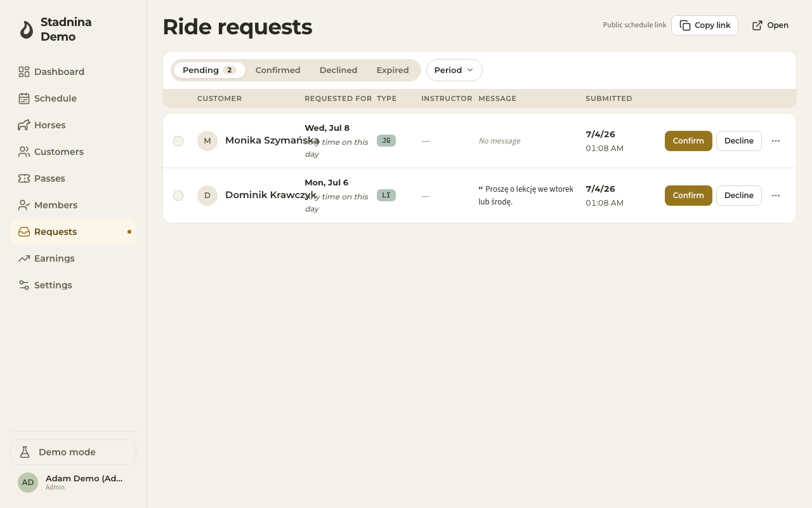Image resolution: width=812 pixels, height=508 pixels.
Task: Open more options for Monika Szymańska
Action: [x=776, y=141]
